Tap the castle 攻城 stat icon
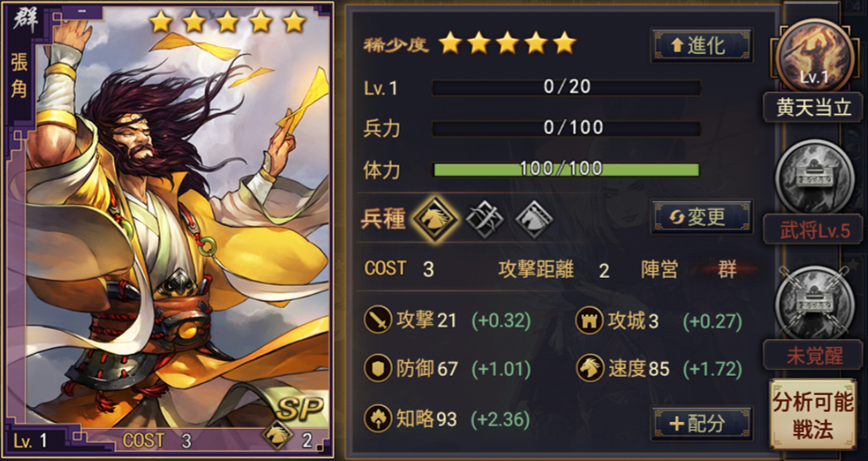Viewport: 868px width, 461px height. click(589, 320)
